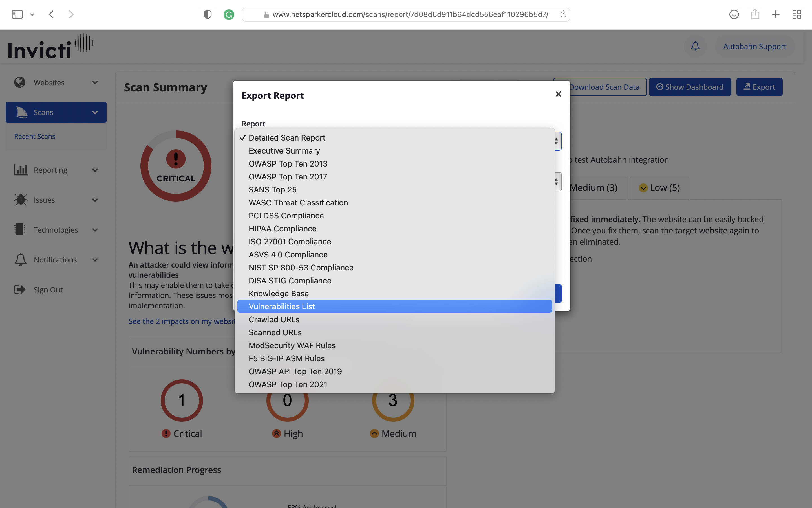The image size is (812, 508).
Task: Click the Reporting bar chart icon
Action: pyautogui.click(x=21, y=170)
